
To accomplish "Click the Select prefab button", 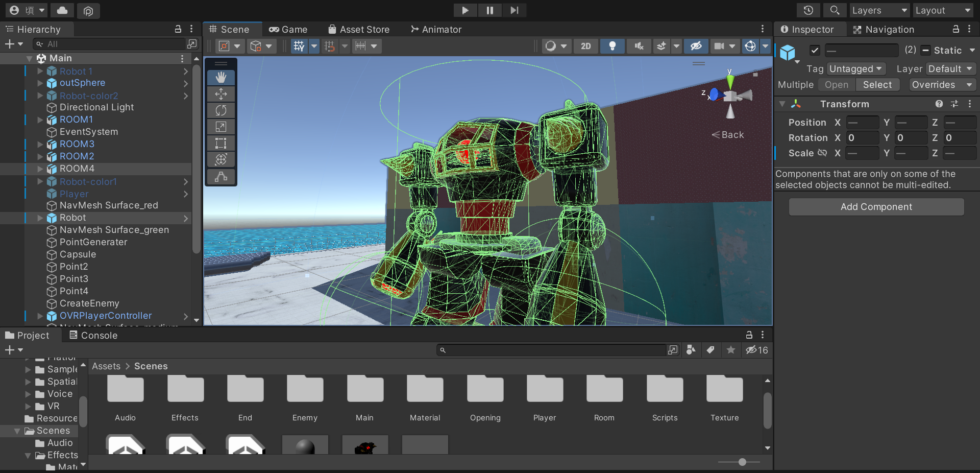I will click(x=877, y=85).
